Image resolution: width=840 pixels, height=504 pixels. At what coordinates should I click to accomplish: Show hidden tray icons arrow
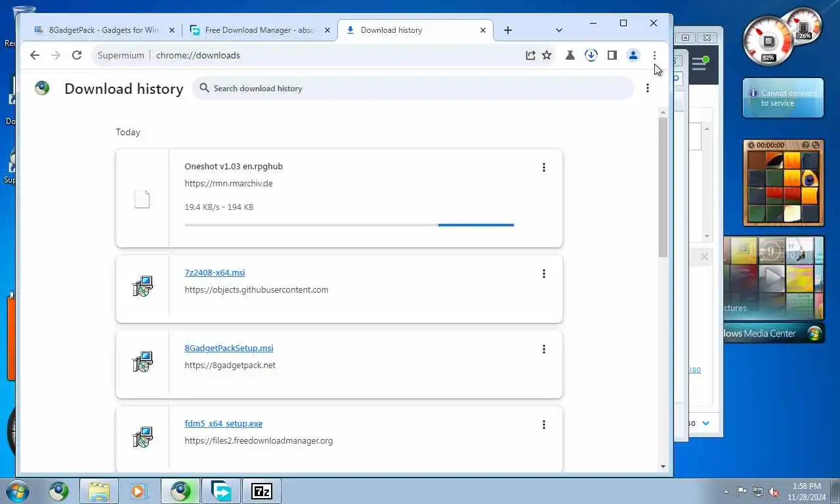726,492
